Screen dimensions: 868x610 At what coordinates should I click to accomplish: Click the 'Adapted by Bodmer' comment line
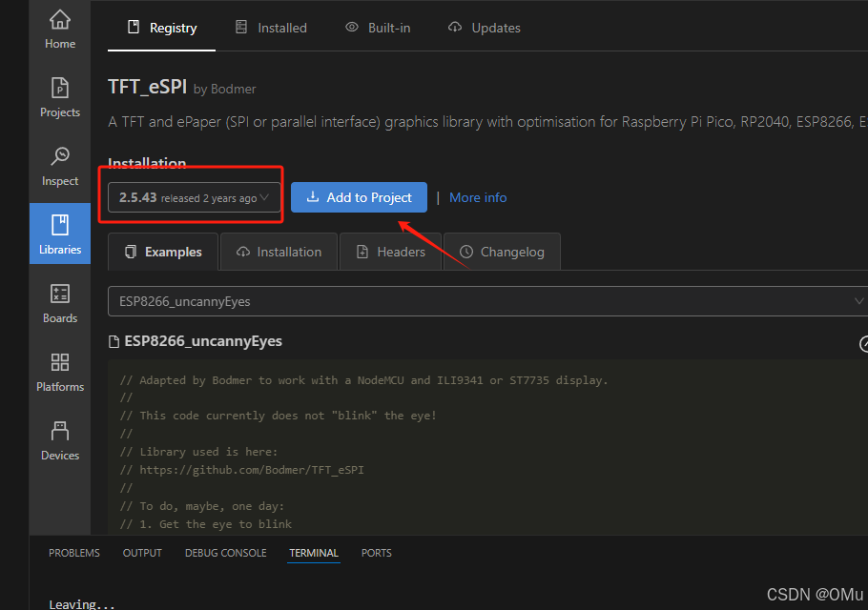pyautogui.click(x=364, y=380)
